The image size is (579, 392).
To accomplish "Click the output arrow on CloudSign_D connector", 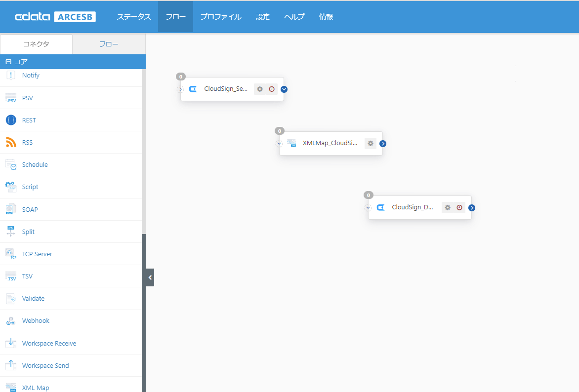I will [x=472, y=207].
